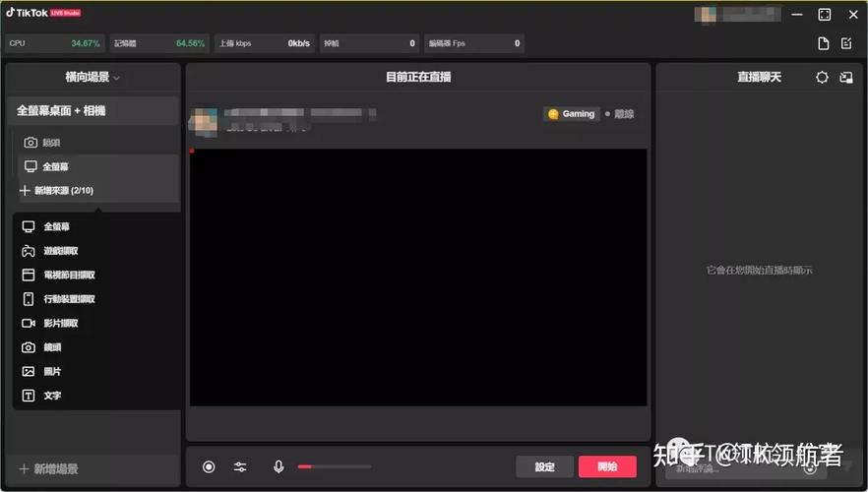Click the picture icon beside 圖片
Viewport: 868px width, 492px height.
click(x=29, y=371)
